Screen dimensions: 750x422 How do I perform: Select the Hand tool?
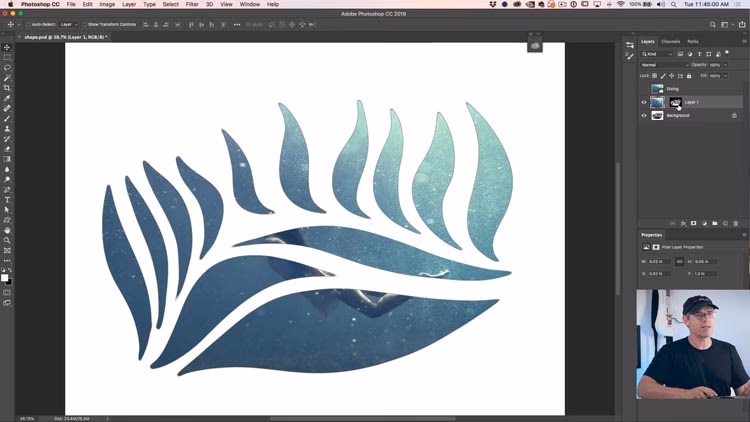(x=7, y=230)
